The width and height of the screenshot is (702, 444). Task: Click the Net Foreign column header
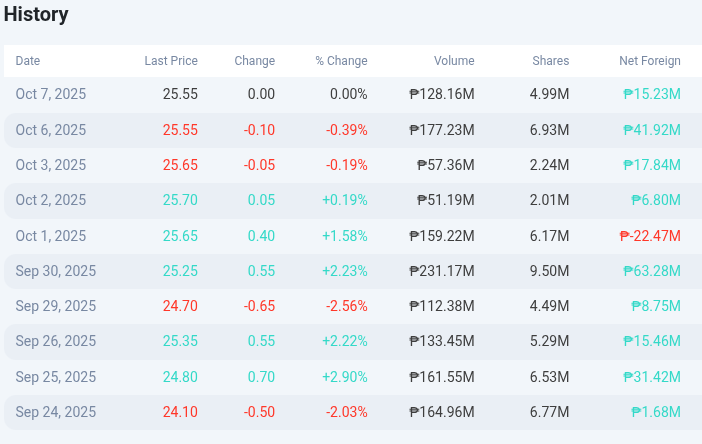(649, 61)
